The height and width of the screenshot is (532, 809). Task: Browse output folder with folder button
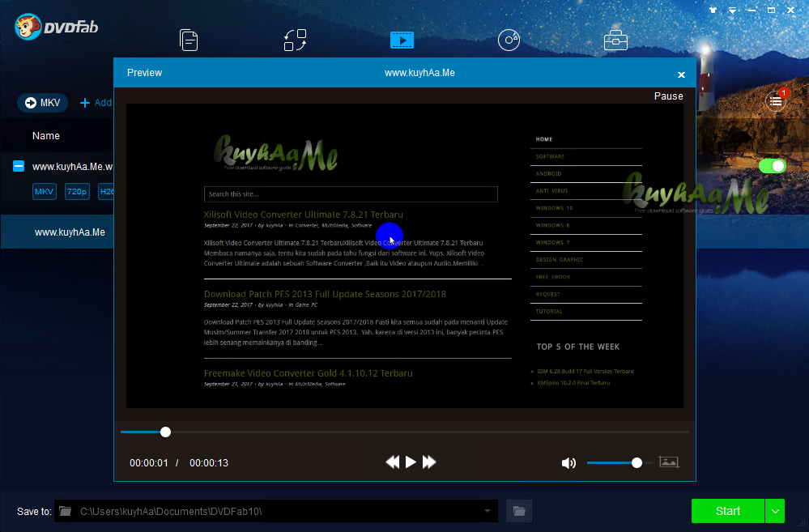coord(519,512)
